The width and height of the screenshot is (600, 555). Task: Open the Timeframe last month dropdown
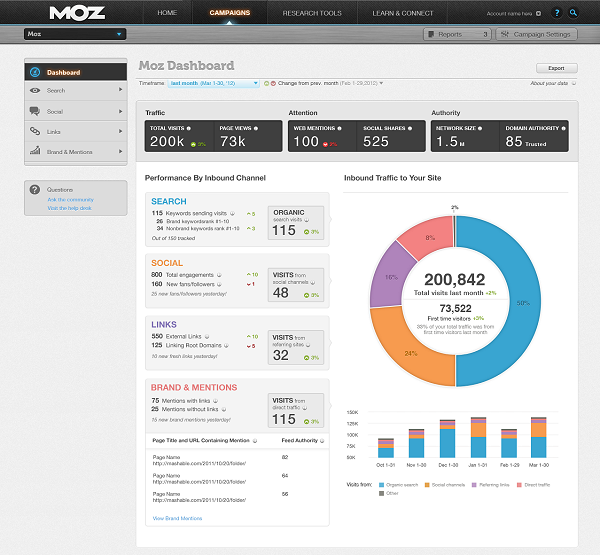pyautogui.click(x=214, y=83)
